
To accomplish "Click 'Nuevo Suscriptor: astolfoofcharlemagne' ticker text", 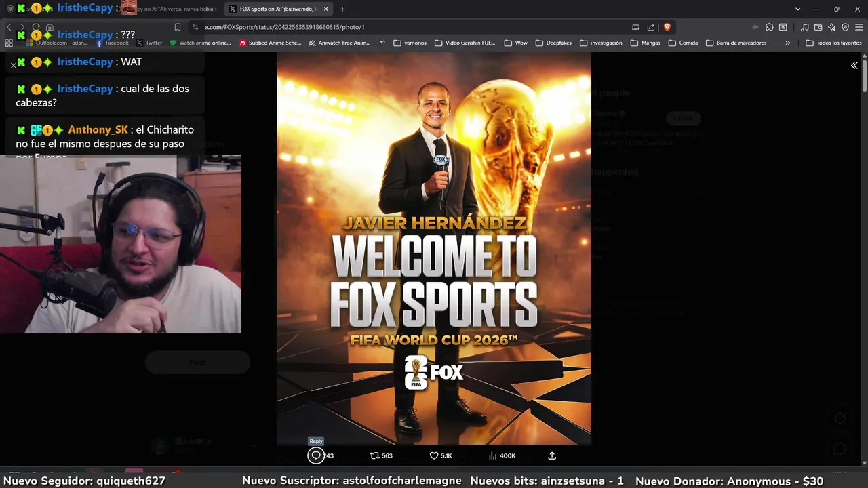I will point(351,481).
